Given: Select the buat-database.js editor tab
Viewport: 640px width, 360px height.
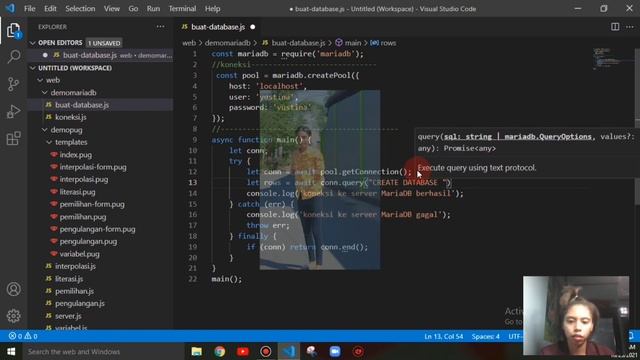Looking at the screenshot, I should [218, 27].
